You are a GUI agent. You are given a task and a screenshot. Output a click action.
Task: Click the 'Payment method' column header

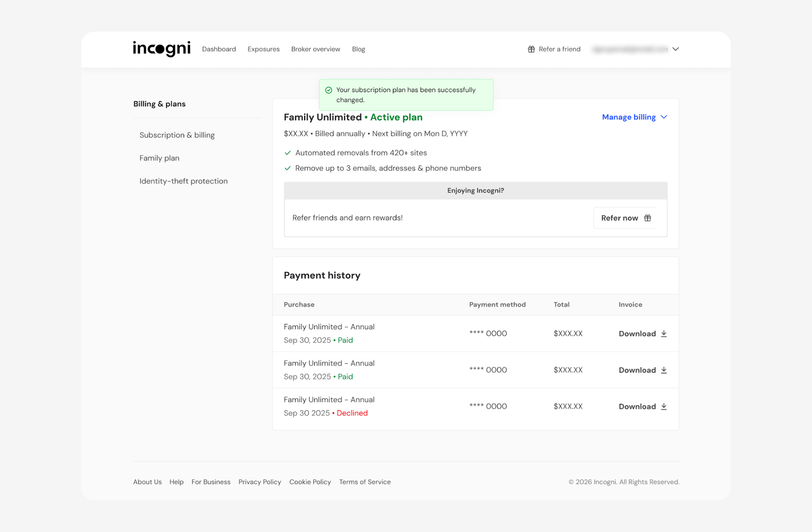(x=498, y=305)
